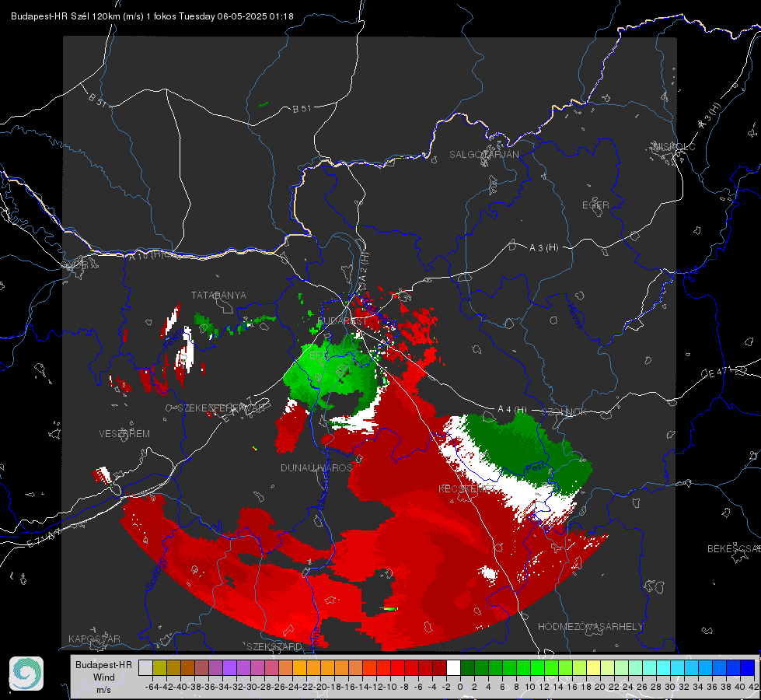Select the MISKOLC city label
This screenshot has height=700, width=761.
tap(674, 146)
